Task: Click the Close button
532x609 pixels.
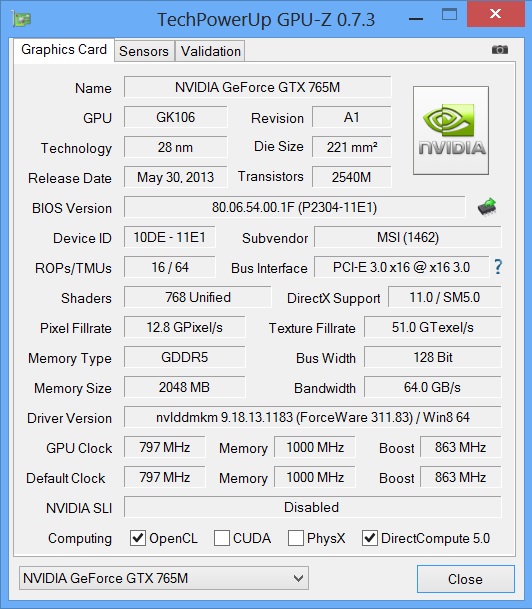Action: pyautogui.click(x=466, y=579)
